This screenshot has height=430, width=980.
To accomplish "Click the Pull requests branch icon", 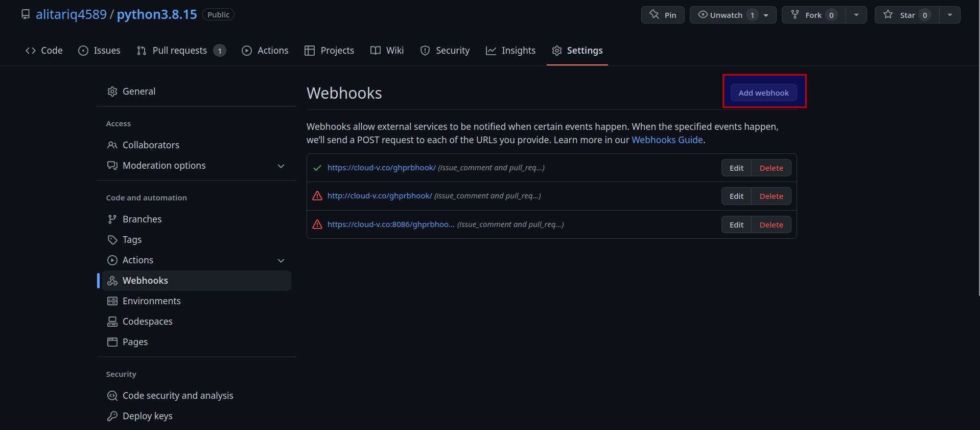I will coord(142,51).
